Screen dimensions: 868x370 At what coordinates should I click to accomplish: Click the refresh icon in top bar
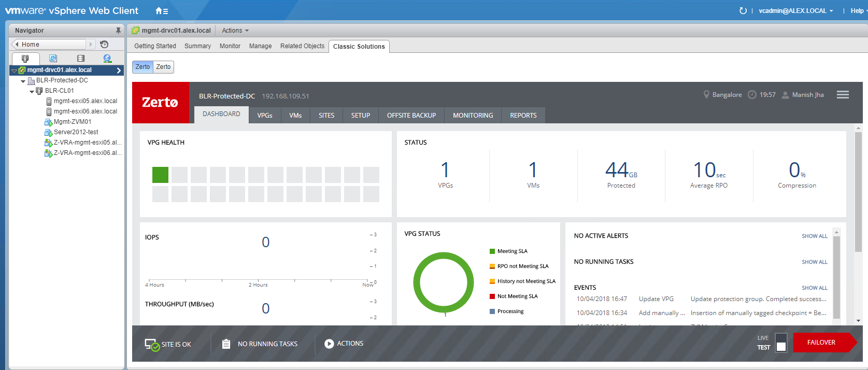(743, 11)
